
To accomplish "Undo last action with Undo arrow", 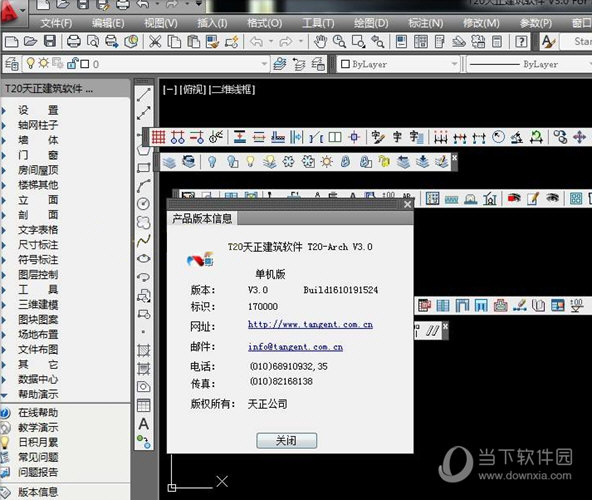I will pyautogui.click(x=257, y=42).
